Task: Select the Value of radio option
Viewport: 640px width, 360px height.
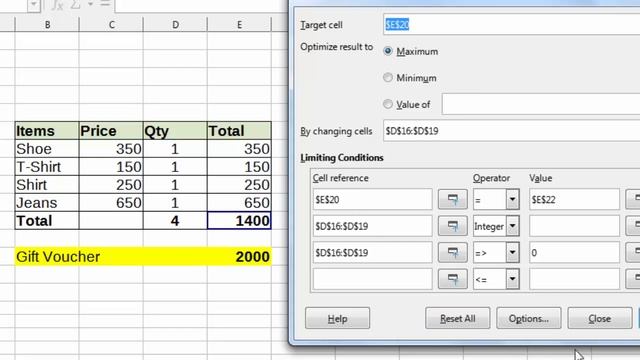Action: (388, 104)
